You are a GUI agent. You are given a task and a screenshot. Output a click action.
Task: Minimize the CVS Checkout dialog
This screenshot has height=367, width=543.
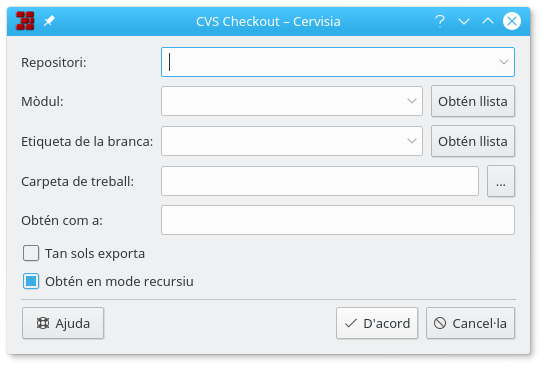[x=464, y=21]
